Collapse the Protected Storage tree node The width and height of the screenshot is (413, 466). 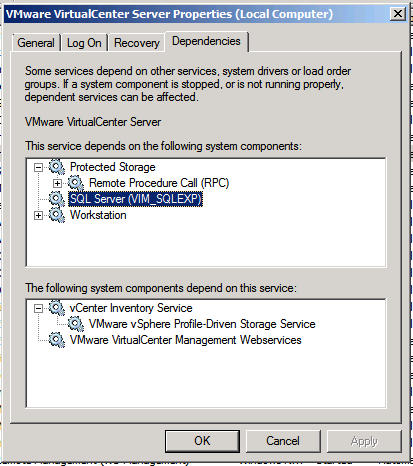(x=39, y=167)
